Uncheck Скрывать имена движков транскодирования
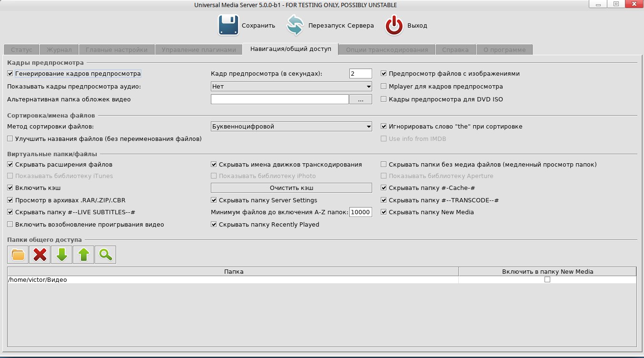Screen dimensions: 644x358 pos(214,164)
